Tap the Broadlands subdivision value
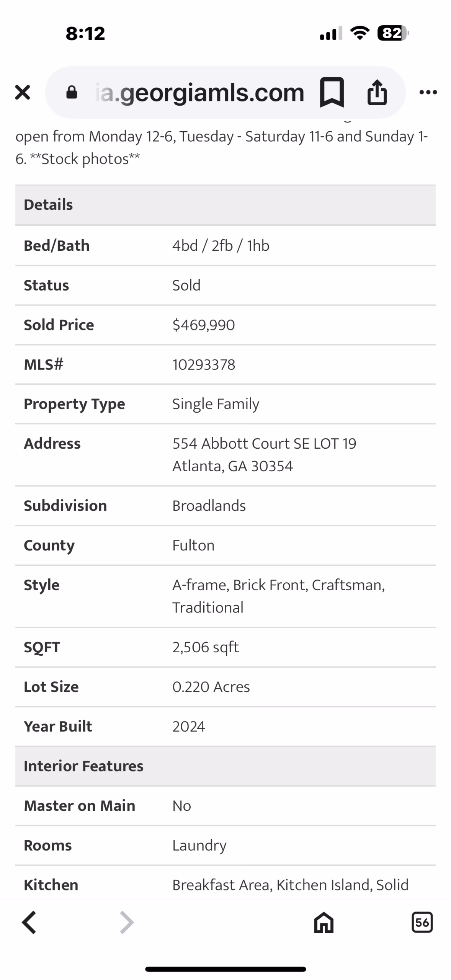The height and width of the screenshot is (980, 451). pos(209,506)
